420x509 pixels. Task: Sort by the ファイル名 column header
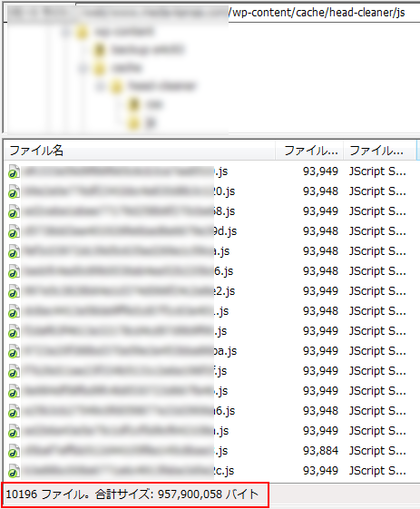click(140, 151)
